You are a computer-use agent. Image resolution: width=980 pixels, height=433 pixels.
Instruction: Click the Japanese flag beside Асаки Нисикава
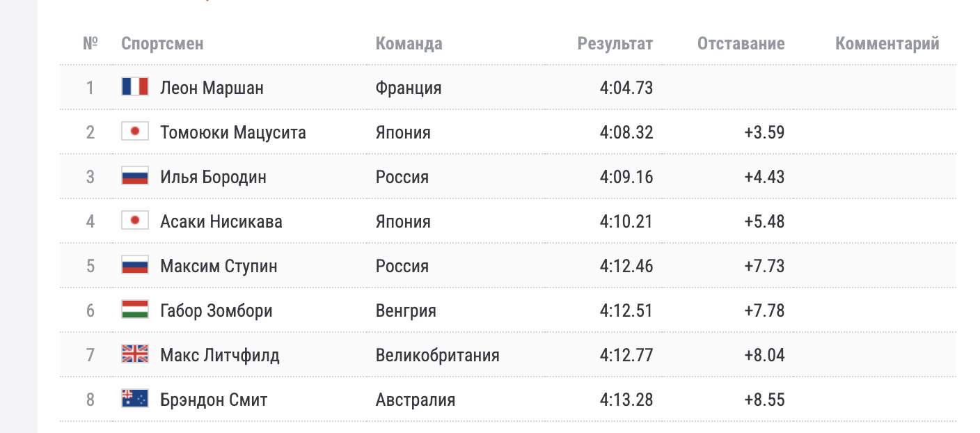coord(135,221)
